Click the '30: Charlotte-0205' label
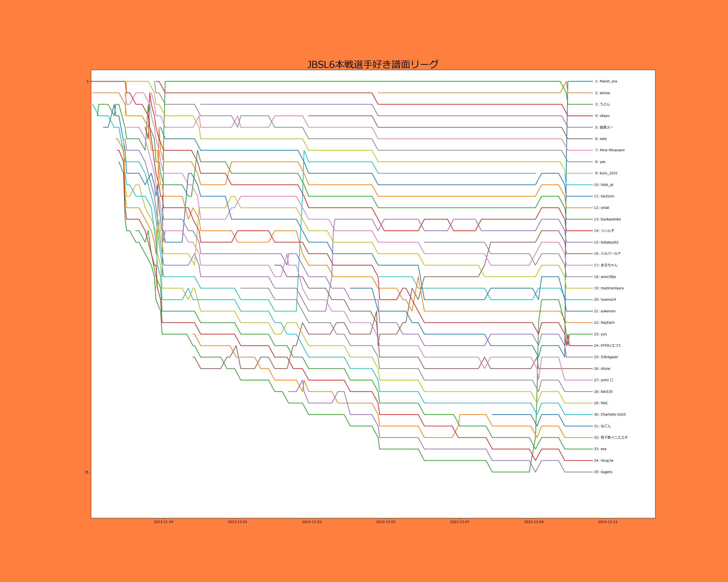The height and width of the screenshot is (582, 728). (x=610, y=414)
